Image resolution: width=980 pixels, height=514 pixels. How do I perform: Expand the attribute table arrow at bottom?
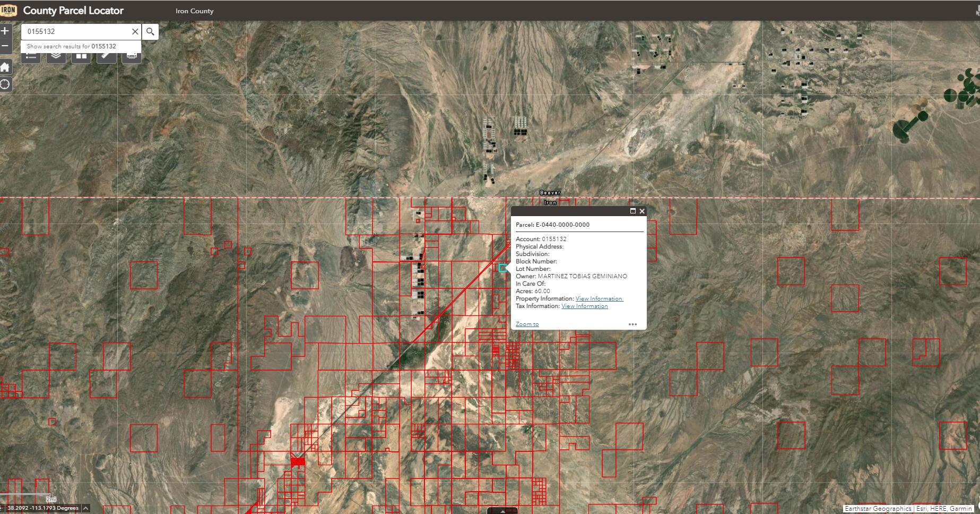(x=502, y=511)
